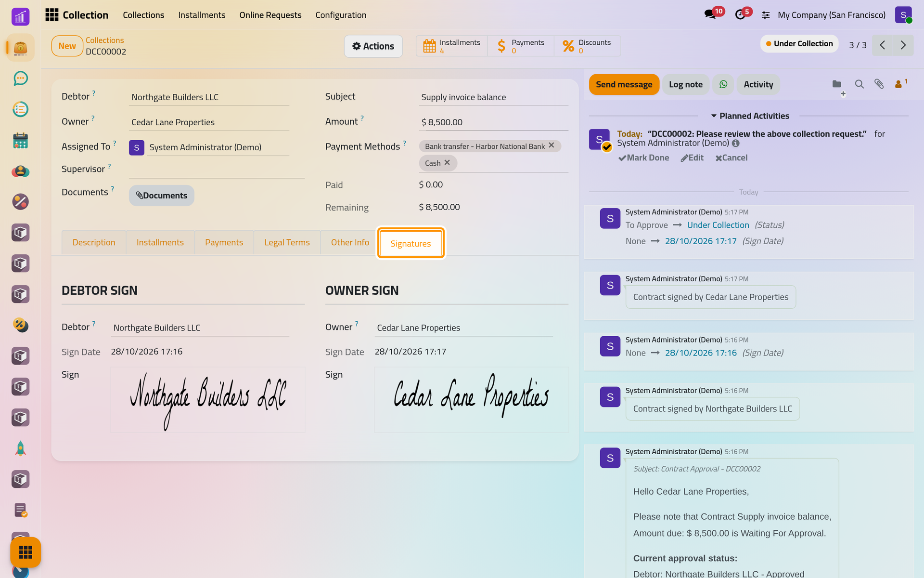Click the Subject field Supply invoice balance

(x=494, y=97)
